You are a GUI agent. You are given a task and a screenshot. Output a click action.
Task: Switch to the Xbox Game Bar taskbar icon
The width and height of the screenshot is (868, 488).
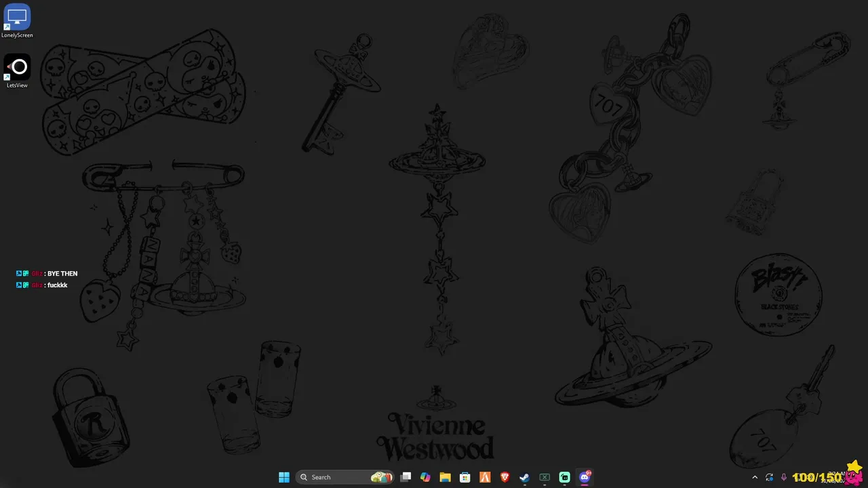[545, 477]
